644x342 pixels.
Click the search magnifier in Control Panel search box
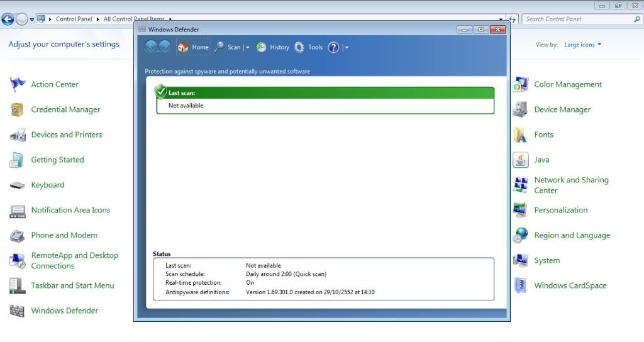point(637,19)
